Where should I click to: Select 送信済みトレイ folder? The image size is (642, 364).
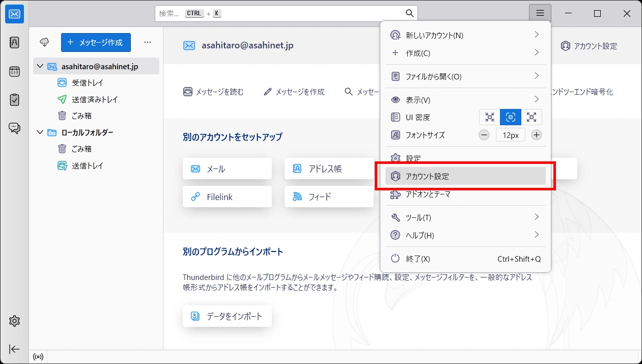[x=96, y=99]
